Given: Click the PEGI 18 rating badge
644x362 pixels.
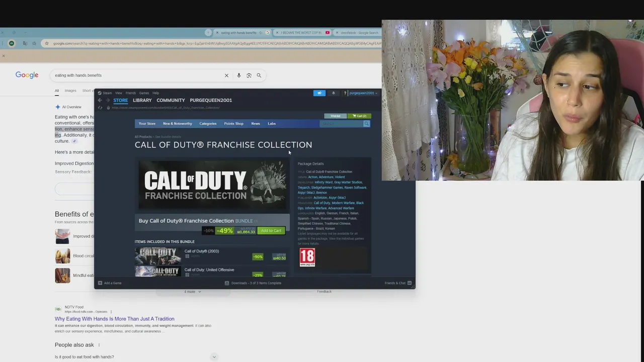Looking at the screenshot, I should pyautogui.click(x=307, y=257).
